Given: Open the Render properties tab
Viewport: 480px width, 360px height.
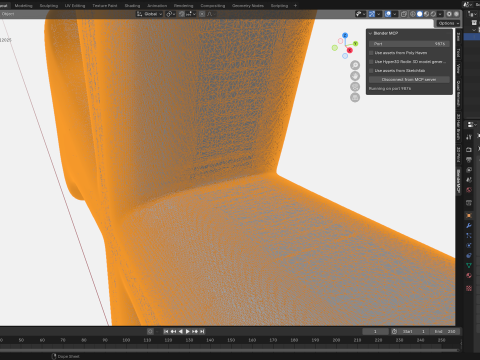Looking at the screenshot, I should click(x=469, y=150).
